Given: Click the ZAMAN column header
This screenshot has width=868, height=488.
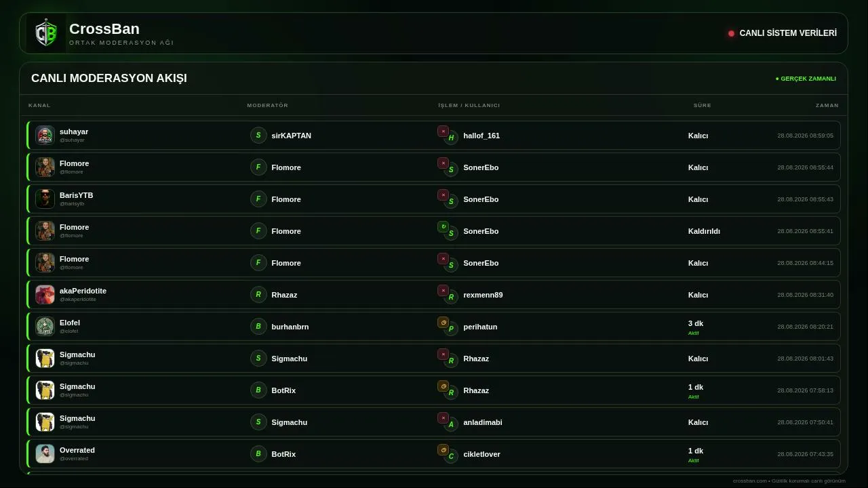Looking at the screenshot, I should pyautogui.click(x=827, y=105).
